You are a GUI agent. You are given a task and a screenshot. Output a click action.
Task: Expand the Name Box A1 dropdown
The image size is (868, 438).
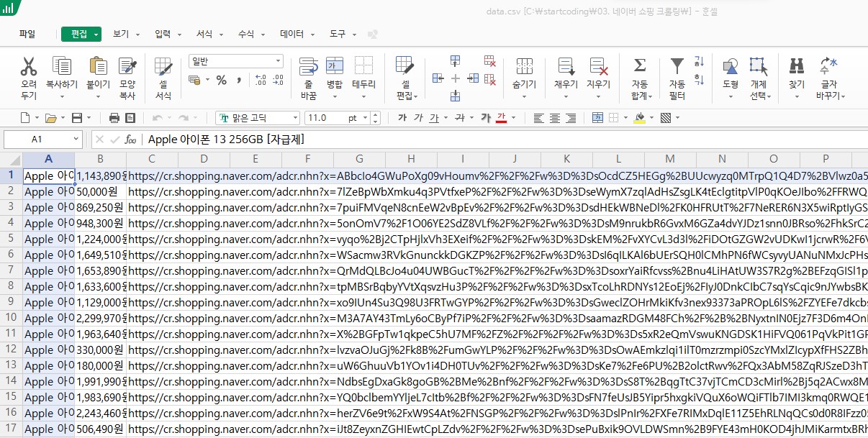point(76,139)
